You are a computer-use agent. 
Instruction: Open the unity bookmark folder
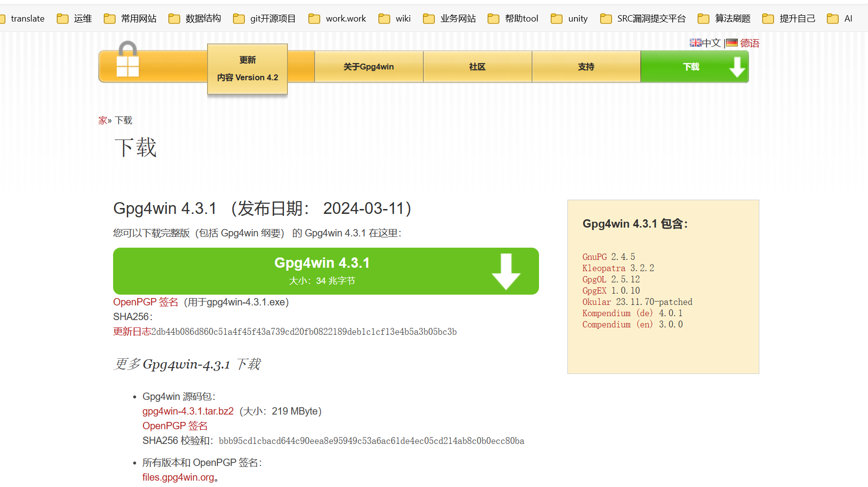(x=569, y=19)
